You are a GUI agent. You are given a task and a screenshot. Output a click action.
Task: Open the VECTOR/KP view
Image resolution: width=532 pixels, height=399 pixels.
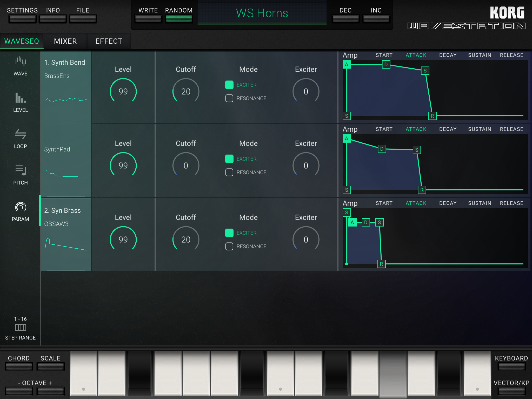[511, 391]
